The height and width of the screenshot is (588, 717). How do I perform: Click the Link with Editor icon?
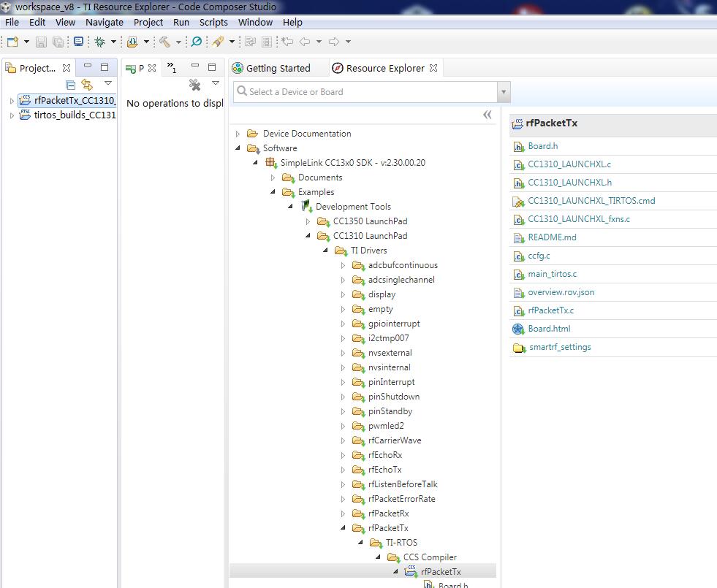click(87, 85)
